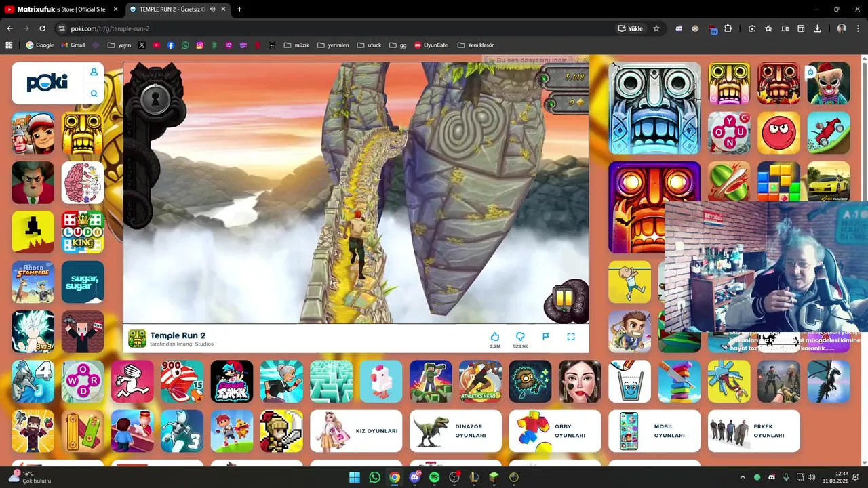Bookmark this page with star icon

tap(656, 28)
